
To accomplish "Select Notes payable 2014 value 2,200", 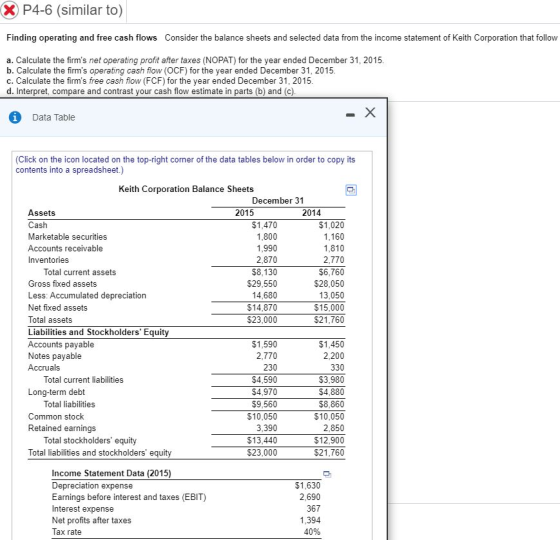I will (334, 356).
